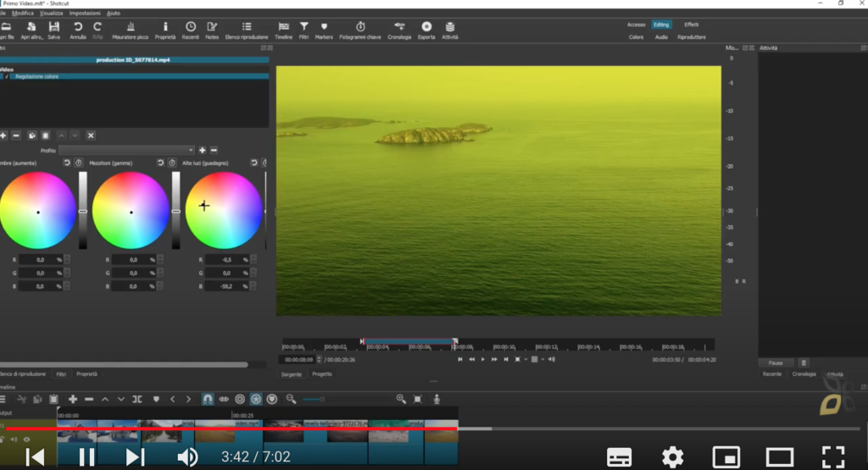Switch to the Progetto tab

pyautogui.click(x=322, y=374)
